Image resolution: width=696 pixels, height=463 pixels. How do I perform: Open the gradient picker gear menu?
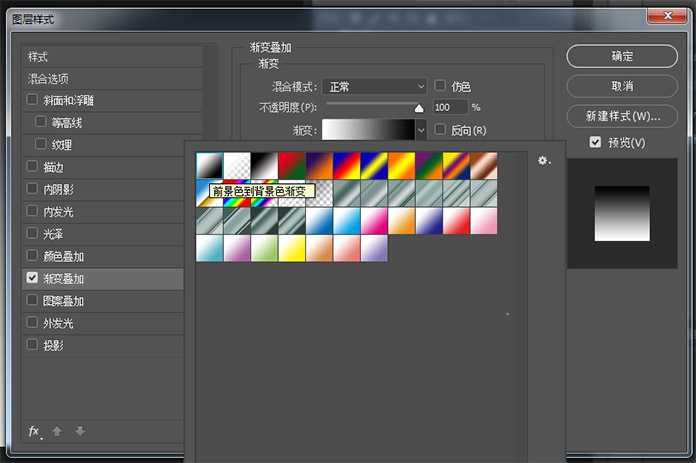tap(544, 160)
